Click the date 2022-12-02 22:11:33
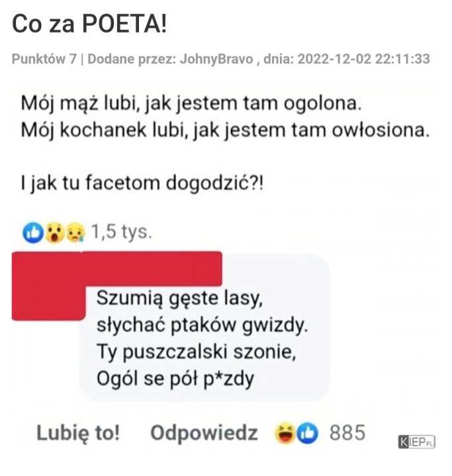Viewport: 452px width, 476px height. 364,59
